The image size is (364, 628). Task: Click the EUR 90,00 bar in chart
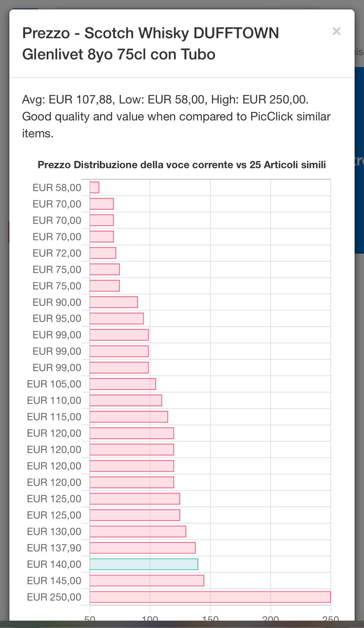point(114,302)
